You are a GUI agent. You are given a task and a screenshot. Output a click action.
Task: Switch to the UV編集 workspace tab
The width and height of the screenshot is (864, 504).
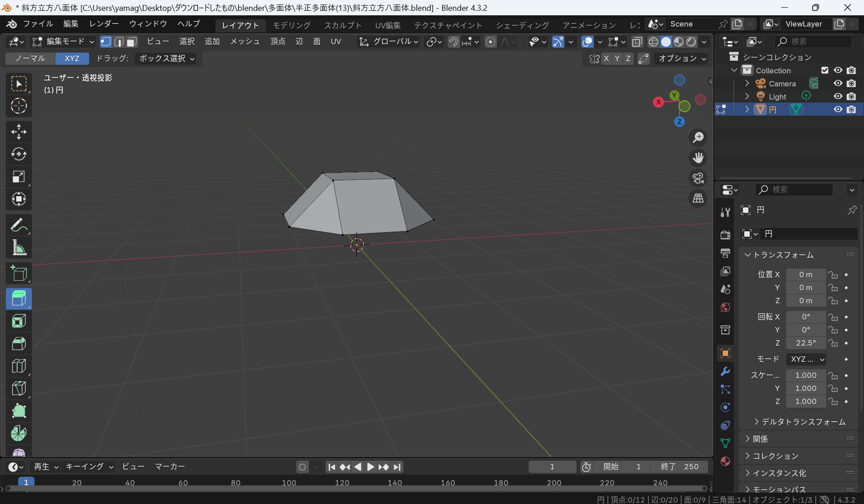pyautogui.click(x=388, y=25)
